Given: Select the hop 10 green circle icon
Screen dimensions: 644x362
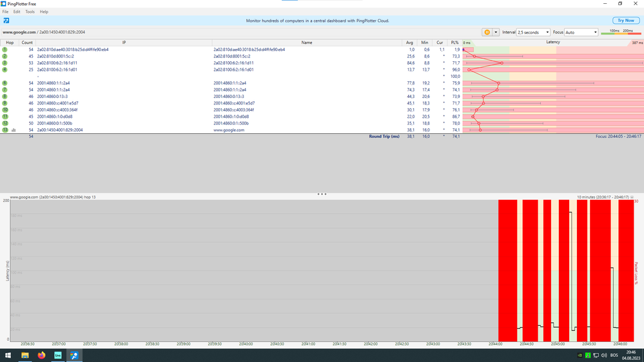Looking at the screenshot, I should pos(5,110).
